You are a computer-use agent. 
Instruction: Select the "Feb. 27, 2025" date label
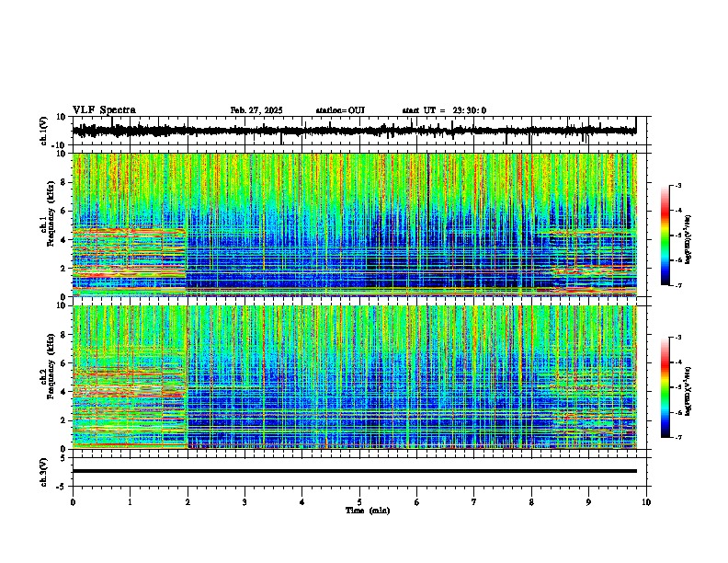tap(256, 110)
